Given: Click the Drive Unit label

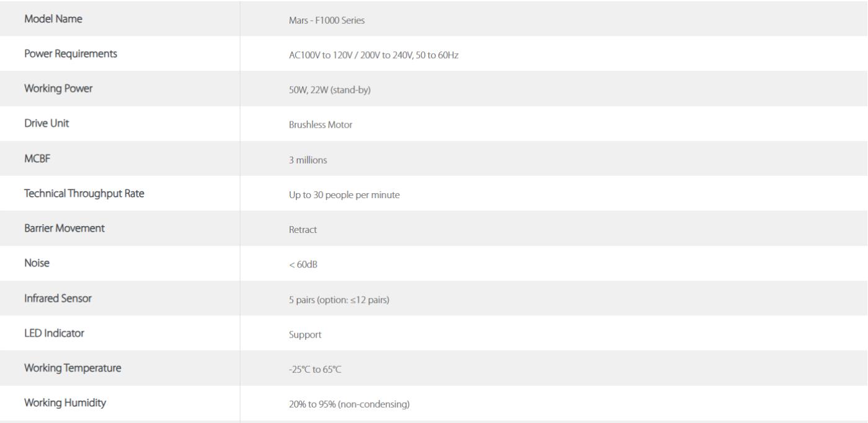Looking at the screenshot, I should pos(46,123).
